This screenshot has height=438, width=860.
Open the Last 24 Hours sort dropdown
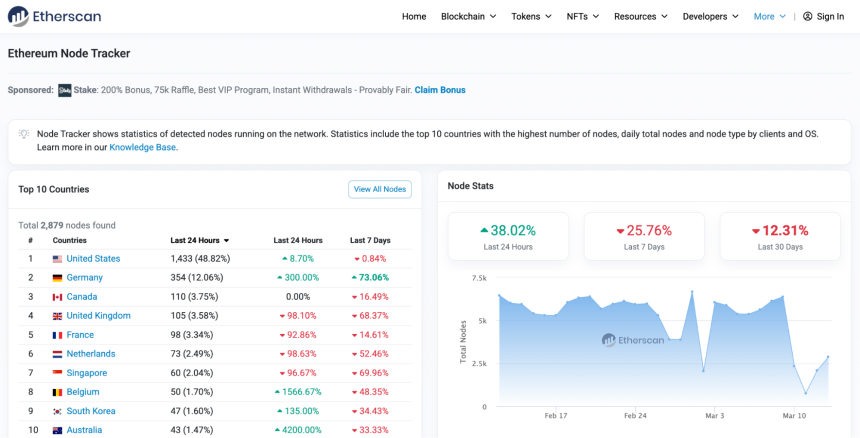(200, 240)
